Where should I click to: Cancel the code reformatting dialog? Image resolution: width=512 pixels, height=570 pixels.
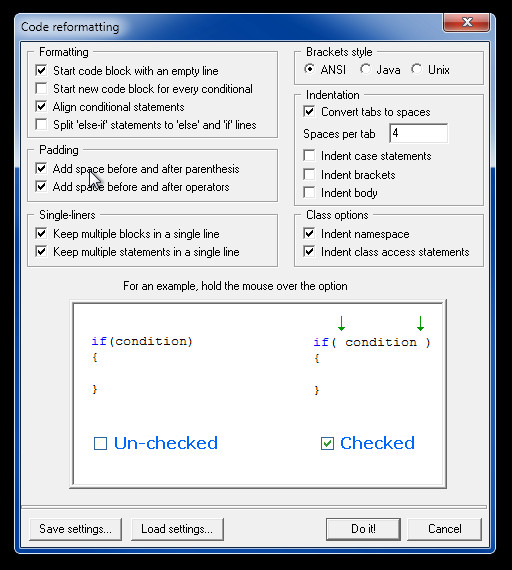[445, 529]
